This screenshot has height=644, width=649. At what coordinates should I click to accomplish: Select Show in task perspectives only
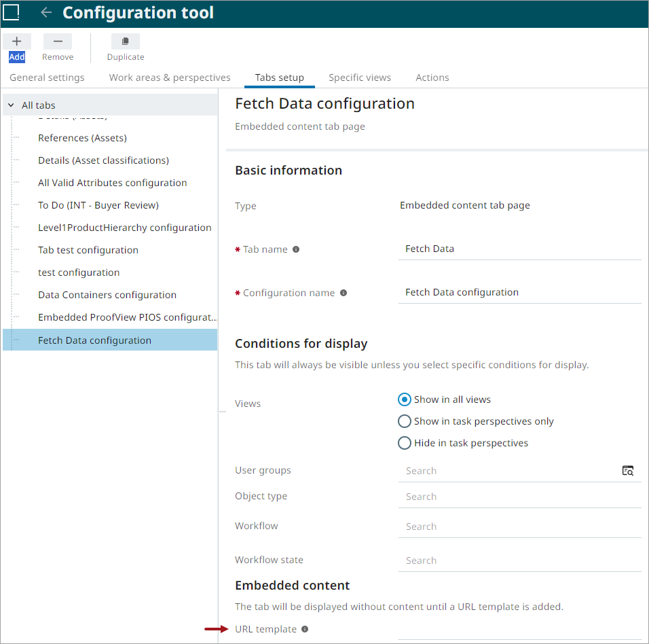(405, 421)
